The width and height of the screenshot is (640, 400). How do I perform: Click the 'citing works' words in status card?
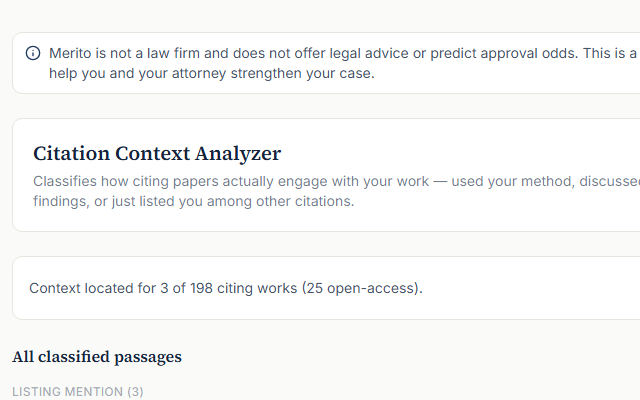click(257, 288)
